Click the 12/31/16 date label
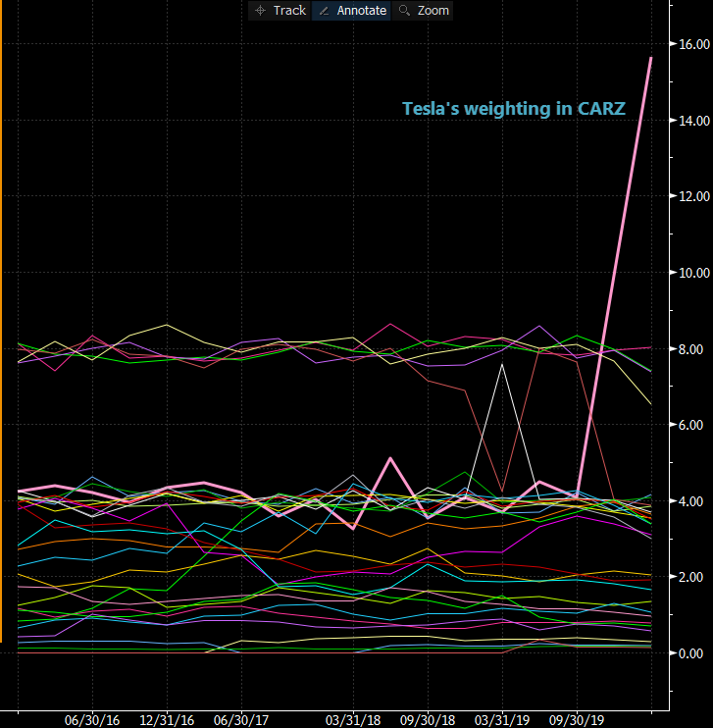 coord(167,720)
